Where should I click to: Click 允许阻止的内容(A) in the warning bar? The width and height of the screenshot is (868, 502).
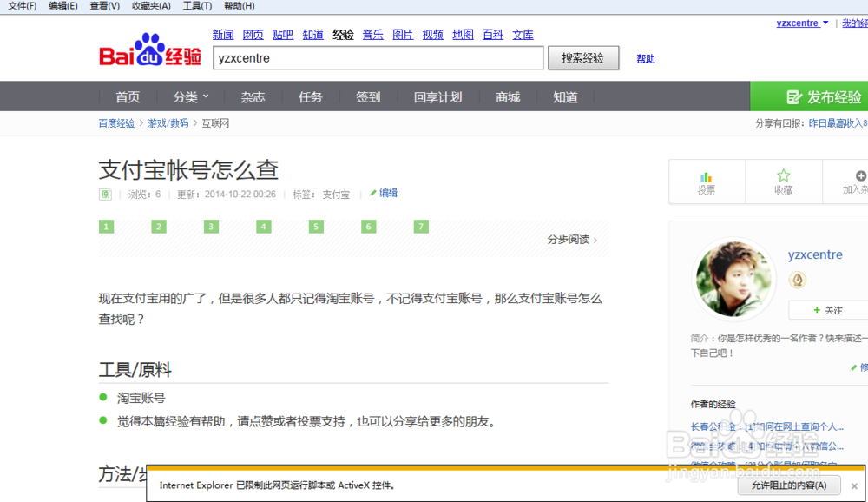(x=788, y=485)
